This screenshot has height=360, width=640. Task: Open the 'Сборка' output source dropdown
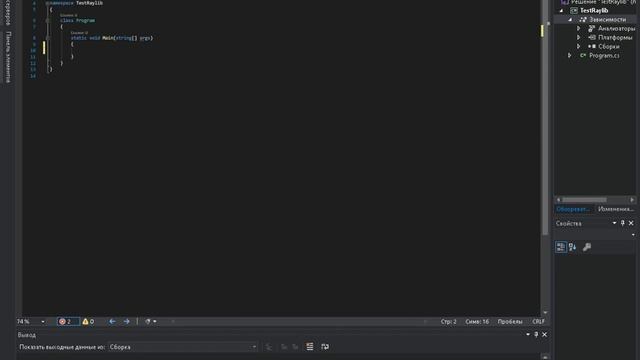182,347
